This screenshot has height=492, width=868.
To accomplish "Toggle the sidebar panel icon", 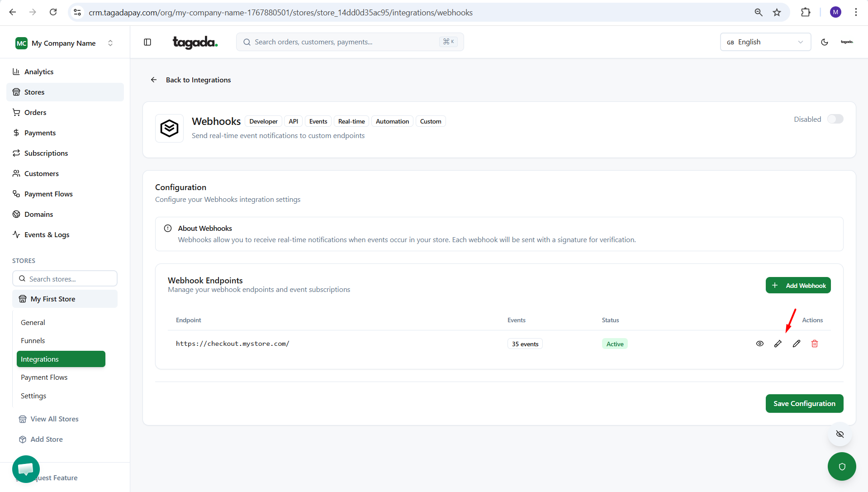I will point(147,42).
